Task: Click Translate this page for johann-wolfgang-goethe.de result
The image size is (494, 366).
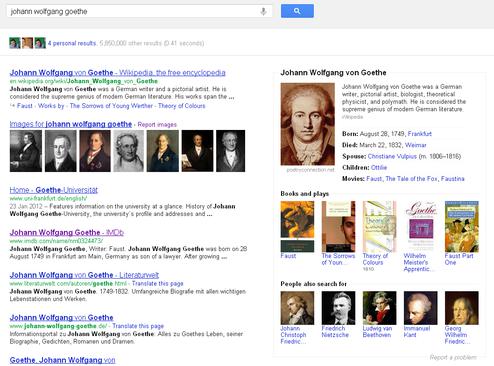Action: (138, 326)
